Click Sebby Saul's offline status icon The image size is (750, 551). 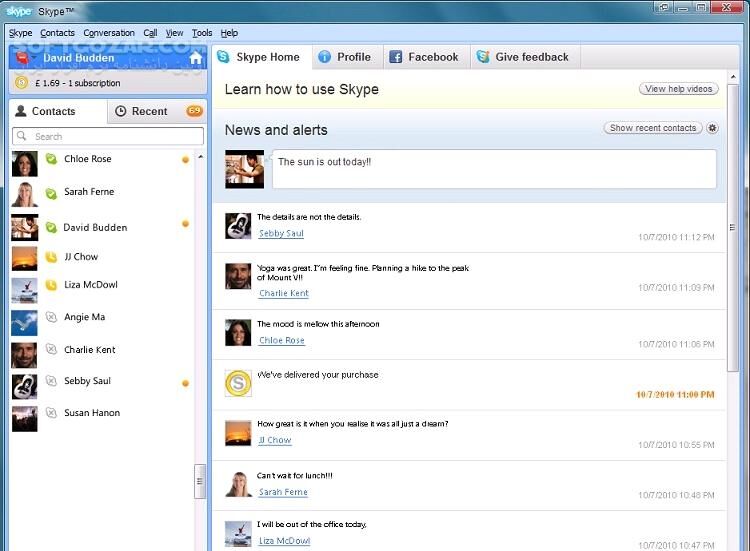pos(51,381)
